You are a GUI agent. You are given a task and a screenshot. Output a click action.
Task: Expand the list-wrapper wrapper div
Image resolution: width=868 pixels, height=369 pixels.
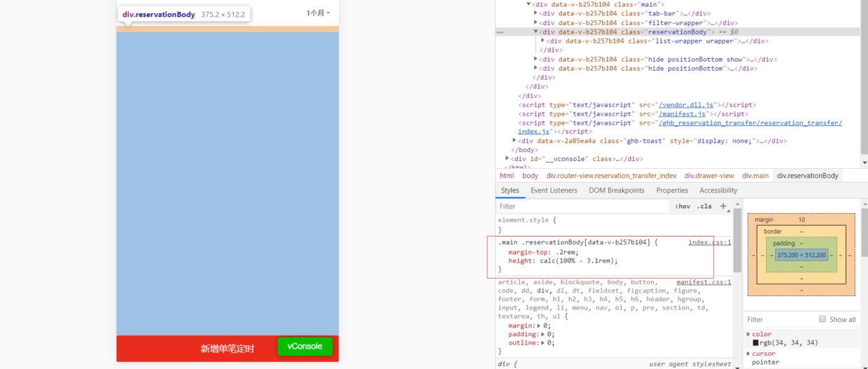pos(542,41)
